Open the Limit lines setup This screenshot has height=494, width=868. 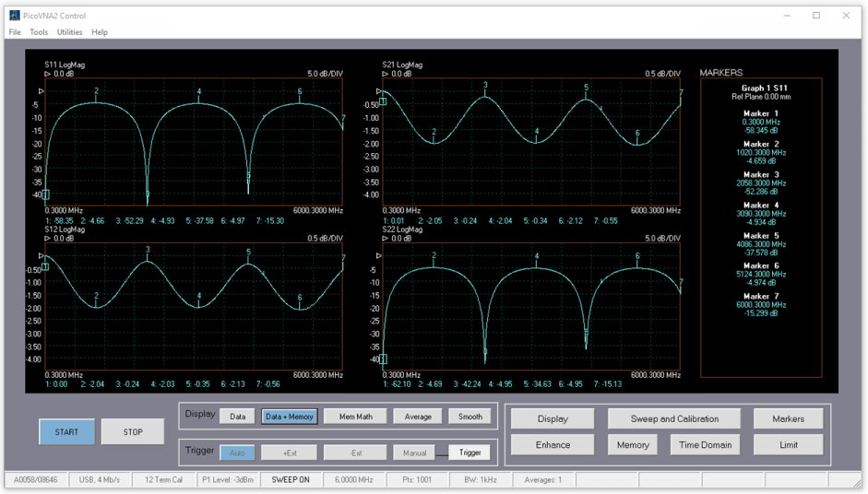pos(789,444)
